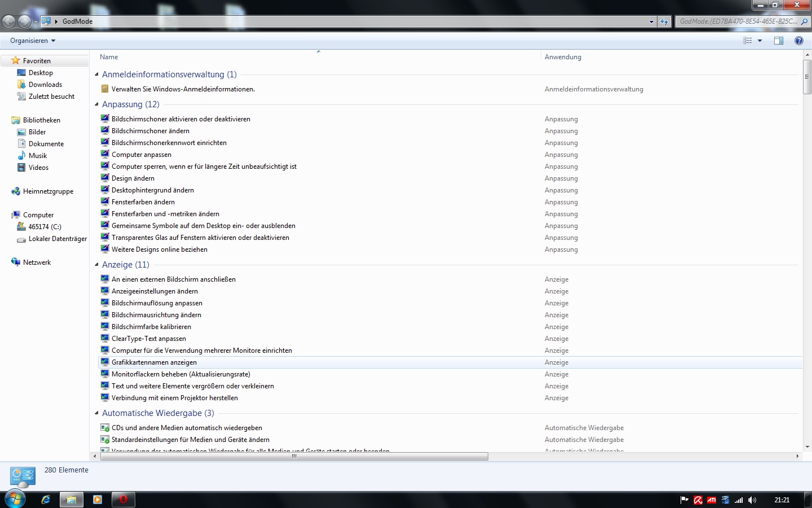Collapse the Anpassung (12) group
The image size is (812, 508).
pyautogui.click(x=97, y=104)
